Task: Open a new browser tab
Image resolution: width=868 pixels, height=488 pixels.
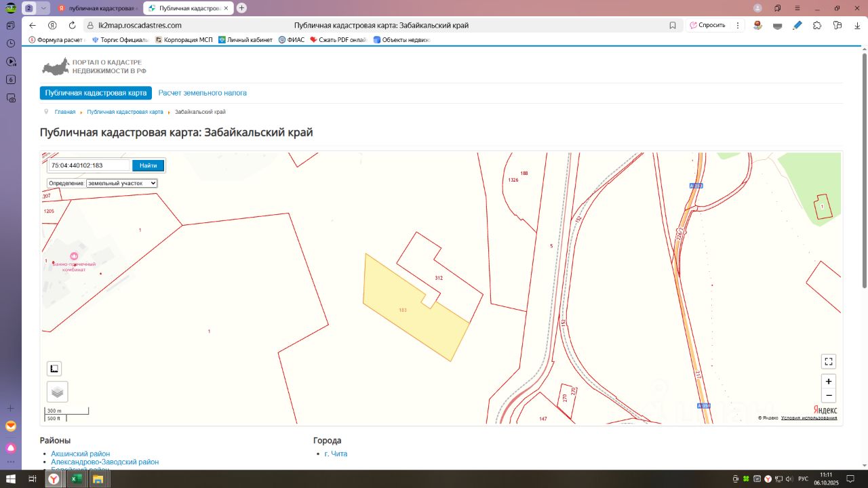Action: click(x=242, y=8)
